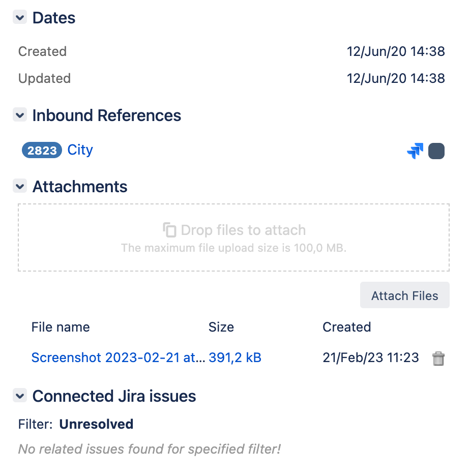Click the copy-files icon inside the drop zone
Image resolution: width=470 pixels, height=476 pixels.
pos(169,230)
